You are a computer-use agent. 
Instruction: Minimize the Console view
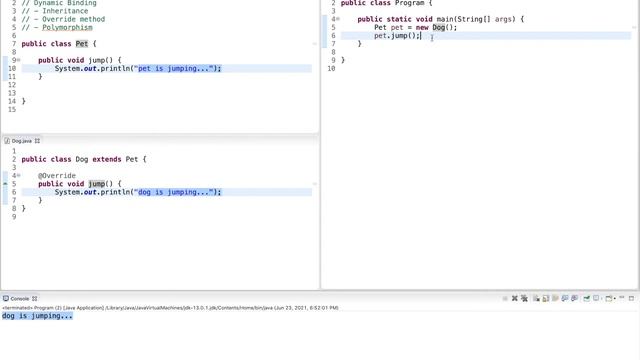pos(622,298)
